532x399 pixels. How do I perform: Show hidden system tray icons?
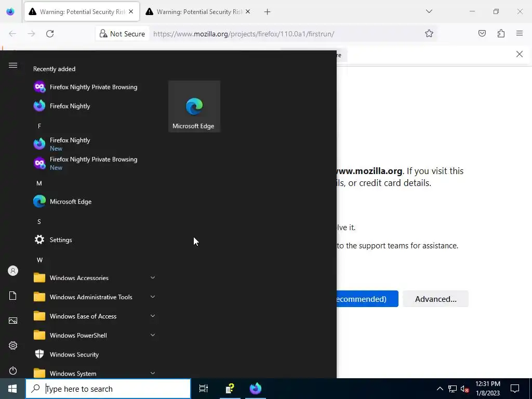440,389
